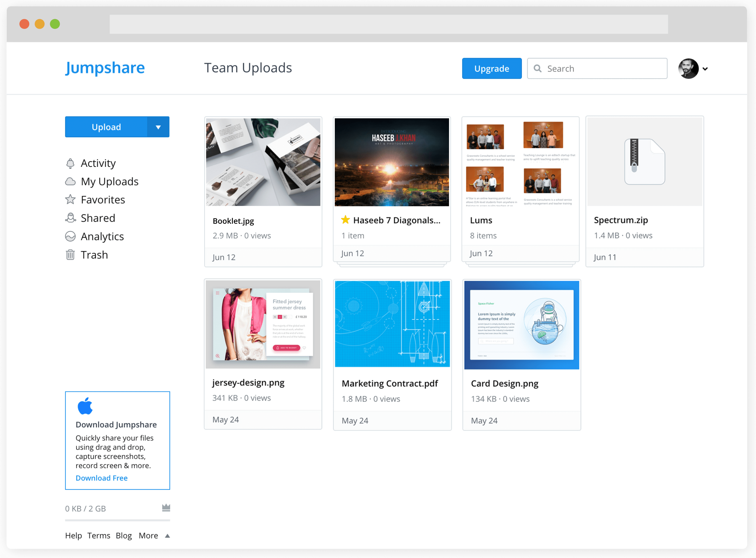Click the Activity bell icon
Screen dimensions: 756x558
[x=70, y=163]
